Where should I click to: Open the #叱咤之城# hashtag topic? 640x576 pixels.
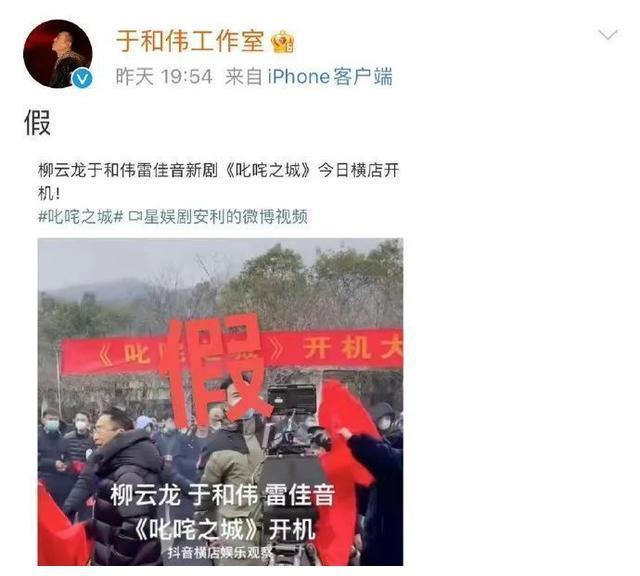coord(80,216)
